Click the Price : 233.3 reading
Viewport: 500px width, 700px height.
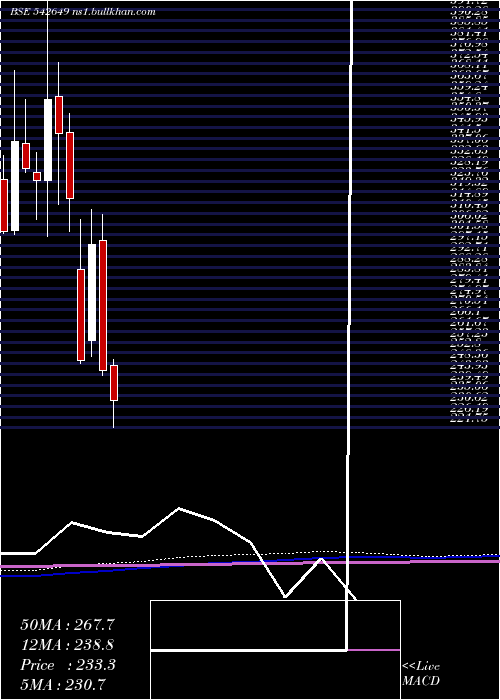pos(68,665)
